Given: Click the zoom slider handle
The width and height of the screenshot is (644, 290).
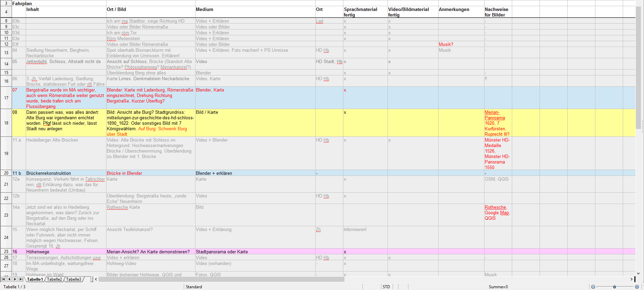Looking at the screenshot, I should coord(615,287).
